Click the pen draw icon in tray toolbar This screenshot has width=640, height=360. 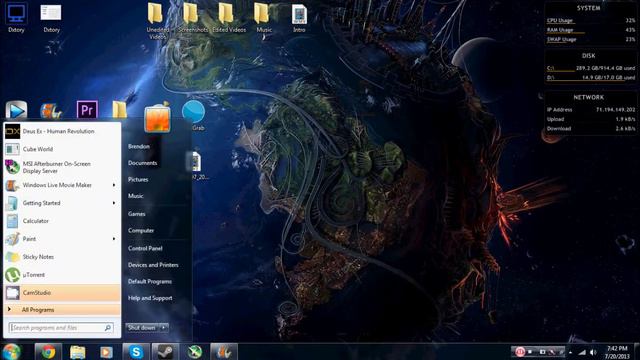tap(553, 352)
